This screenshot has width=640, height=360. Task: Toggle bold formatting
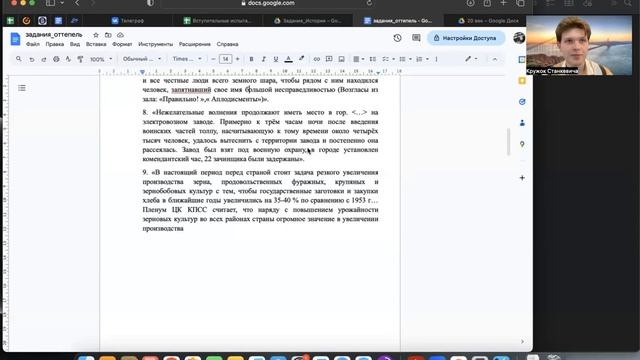click(251, 59)
